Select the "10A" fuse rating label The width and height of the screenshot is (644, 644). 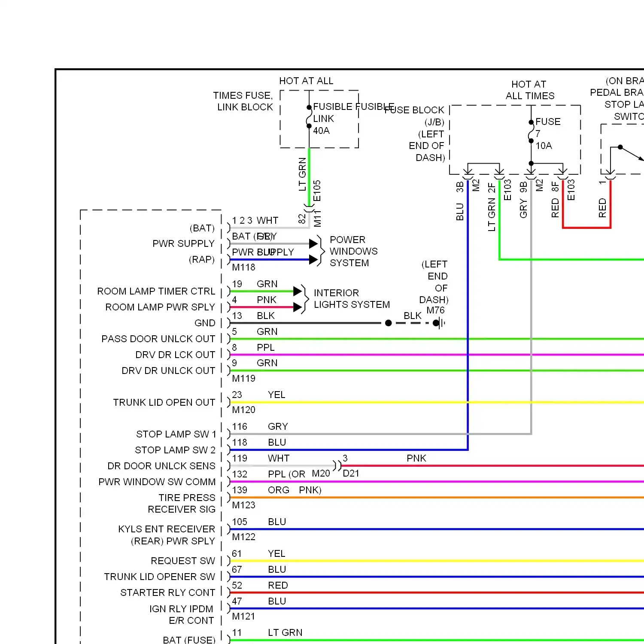point(544,146)
